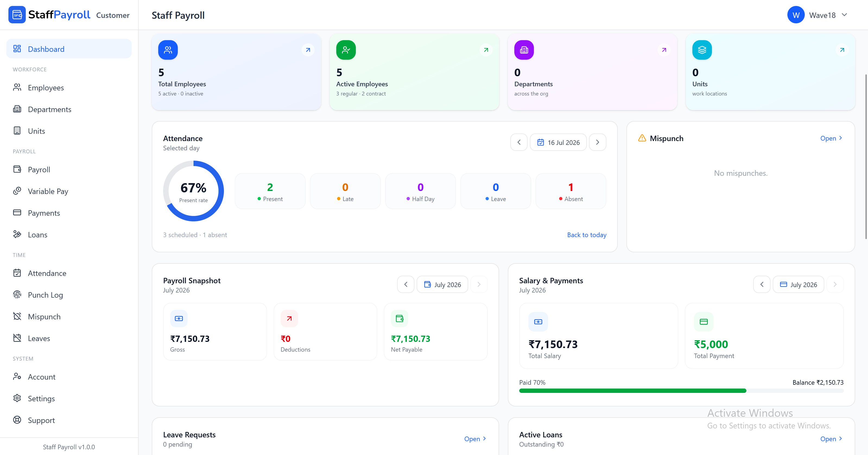Go to previous Payroll Snapshot month
This screenshot has width=868, height=455.
pos(406,284)
